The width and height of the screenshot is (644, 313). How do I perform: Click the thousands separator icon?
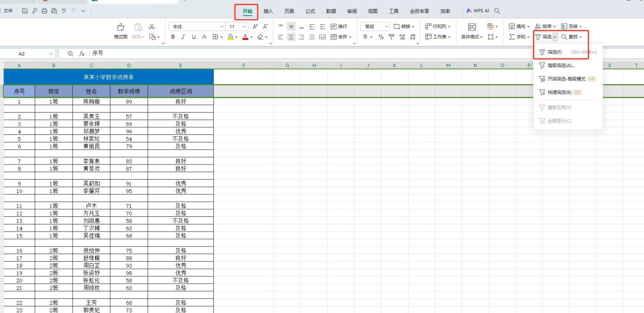(x=391, y=37)
